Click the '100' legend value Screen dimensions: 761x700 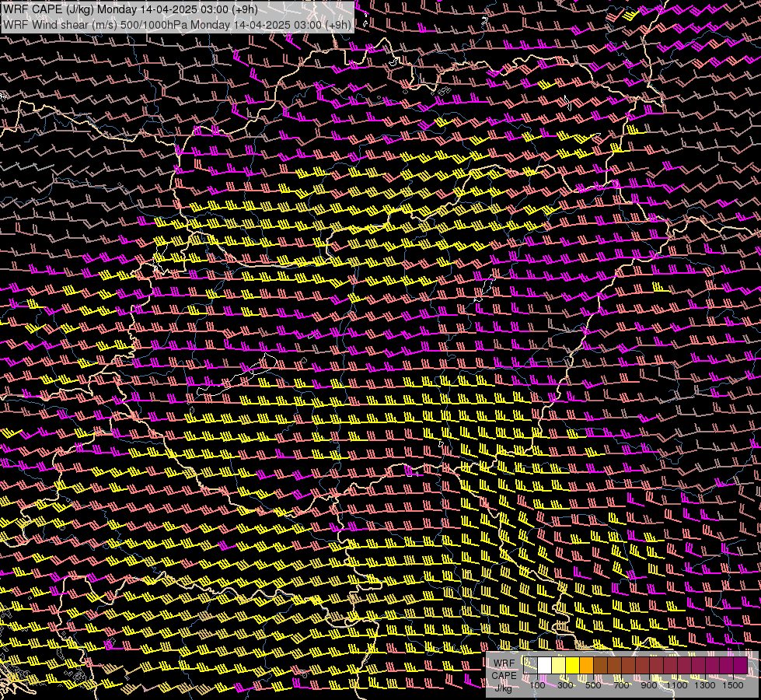click(x=537, y=685)
